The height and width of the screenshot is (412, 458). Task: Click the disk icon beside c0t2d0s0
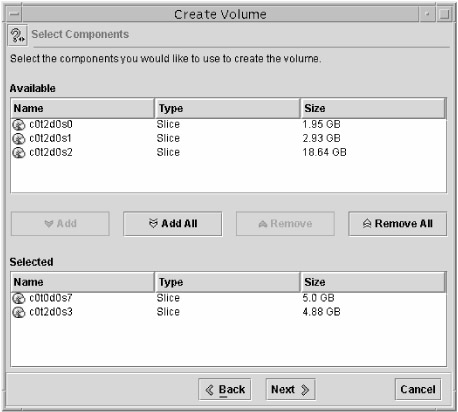[19, 125]
